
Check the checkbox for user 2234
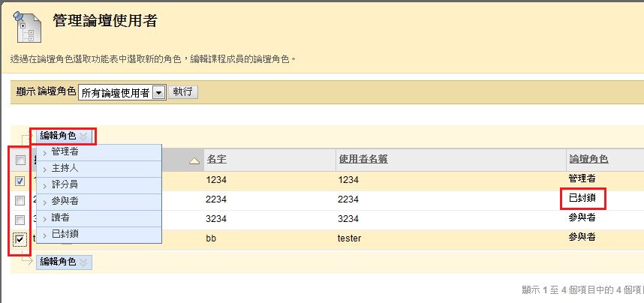[20, 200]
